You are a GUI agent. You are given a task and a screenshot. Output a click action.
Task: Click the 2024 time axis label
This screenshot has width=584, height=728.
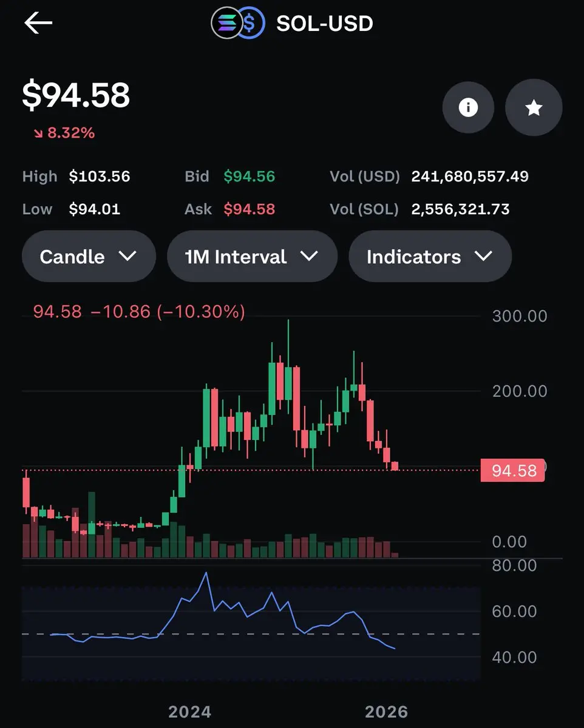(190, 712)
